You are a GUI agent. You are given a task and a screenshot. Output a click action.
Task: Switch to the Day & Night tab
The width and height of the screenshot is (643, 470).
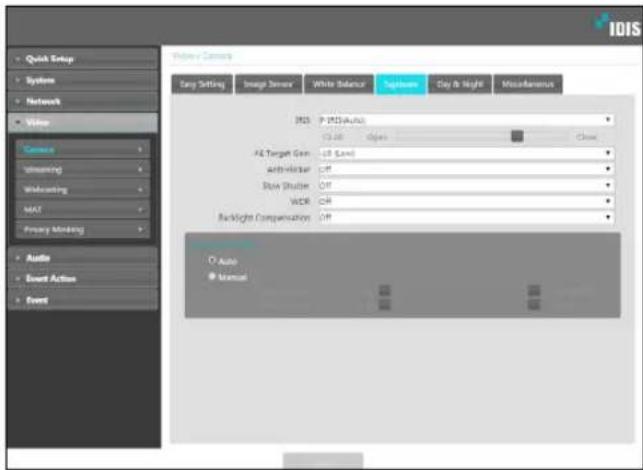[460, 84]
